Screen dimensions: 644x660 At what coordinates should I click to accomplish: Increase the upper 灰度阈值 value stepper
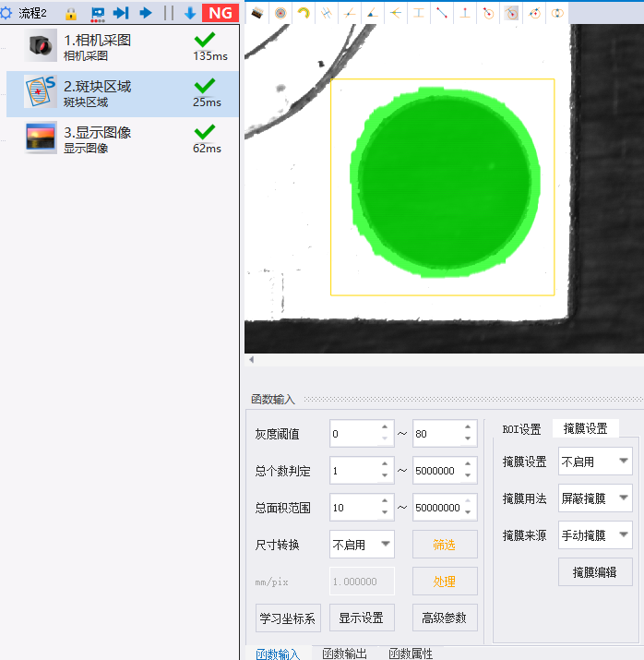tap(468, 427)
